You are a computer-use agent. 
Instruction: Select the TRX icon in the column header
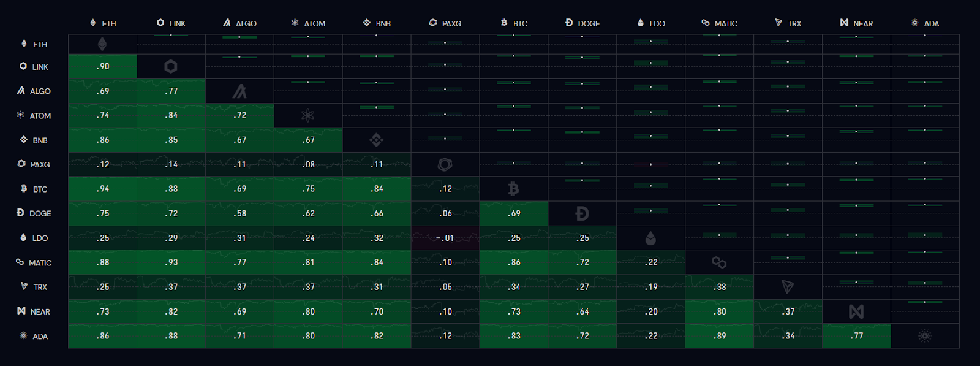point(778,23)
